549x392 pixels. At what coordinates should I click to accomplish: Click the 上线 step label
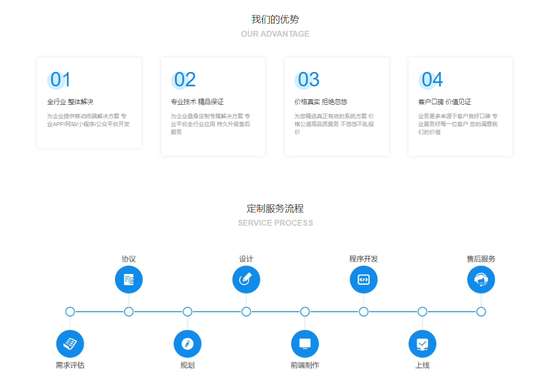(422, 365)
